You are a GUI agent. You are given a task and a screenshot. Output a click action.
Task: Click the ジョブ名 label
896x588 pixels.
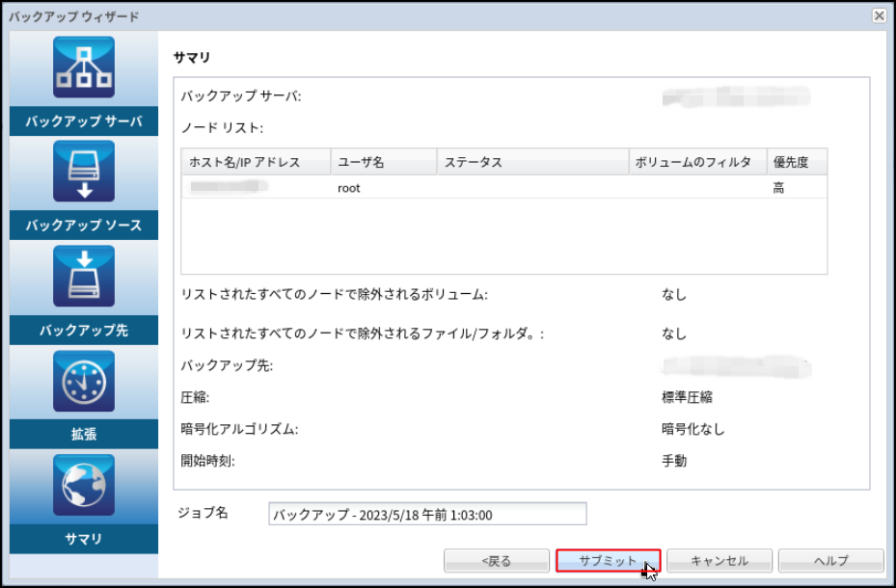tap(203, 513)
